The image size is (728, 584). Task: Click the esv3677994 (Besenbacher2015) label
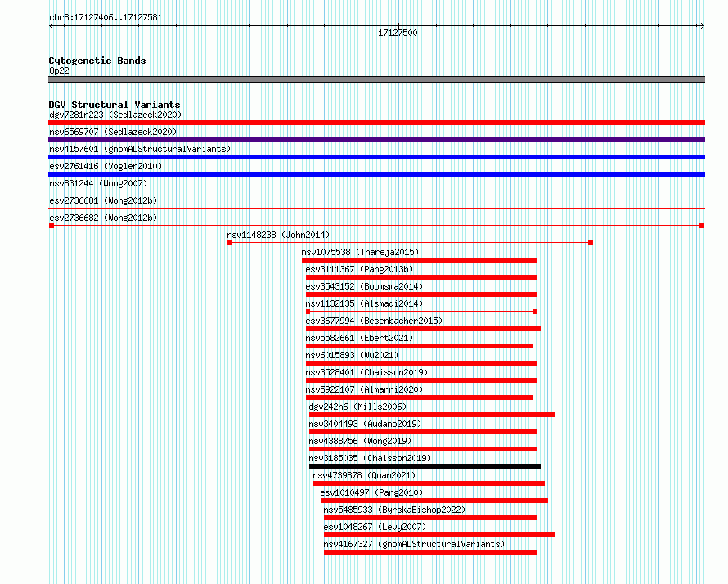pyautogui.click(x=374, y=321)
